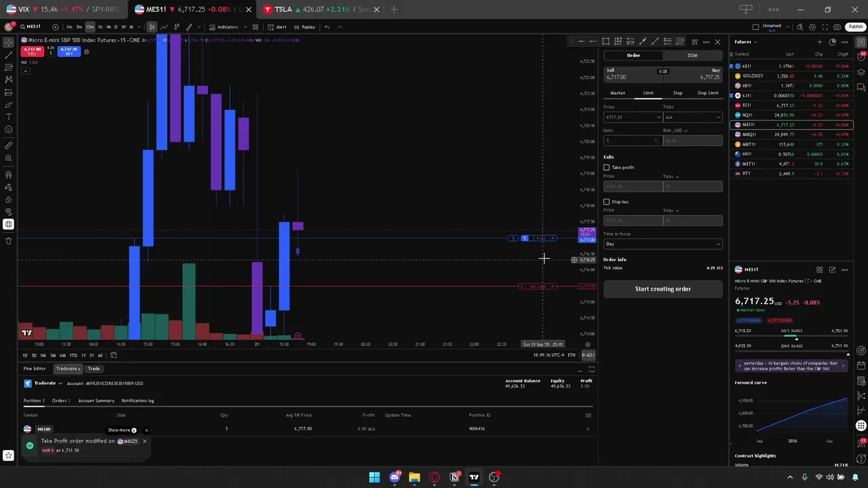Click the undo arrow in toolbar

tap(327, 27)
